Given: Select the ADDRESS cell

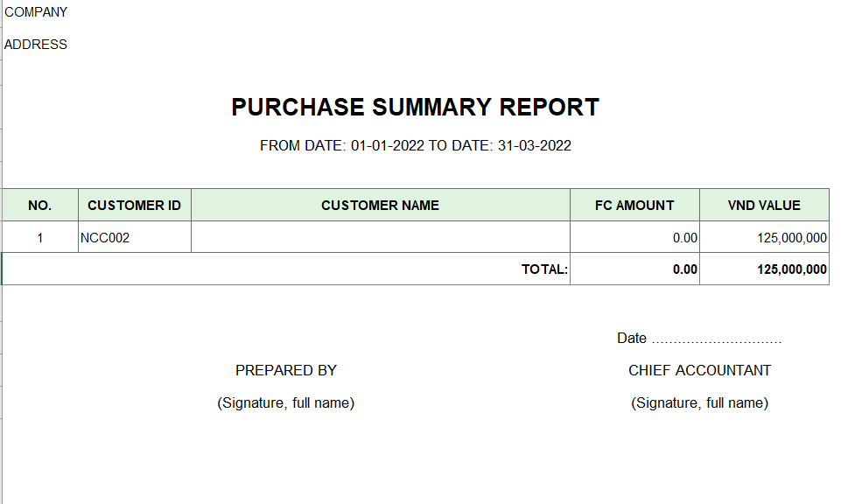Looking at the screenshot, I should tap(36, 45).
